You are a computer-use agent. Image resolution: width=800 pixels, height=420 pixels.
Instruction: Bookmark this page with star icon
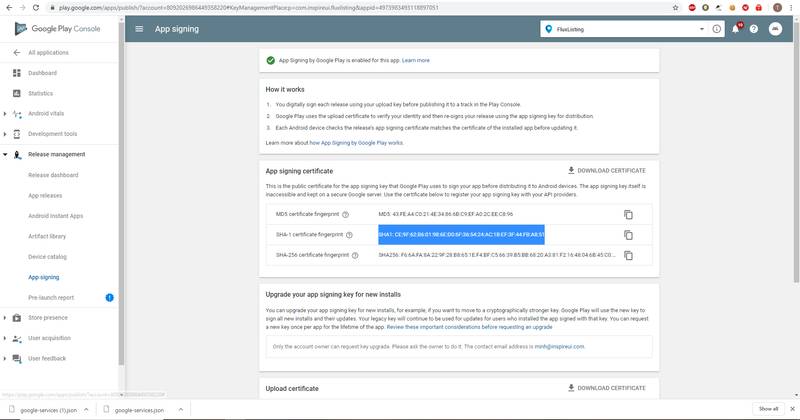click(x=676, y=8)
